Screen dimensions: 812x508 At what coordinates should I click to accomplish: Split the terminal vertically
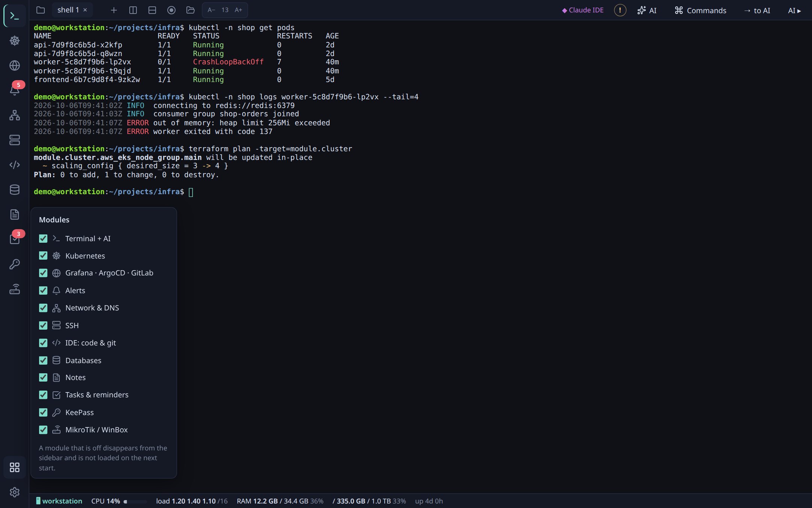133,10
